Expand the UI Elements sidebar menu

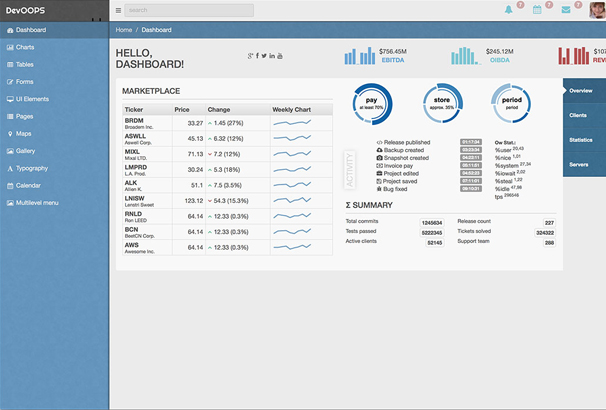tap(32, 99)
